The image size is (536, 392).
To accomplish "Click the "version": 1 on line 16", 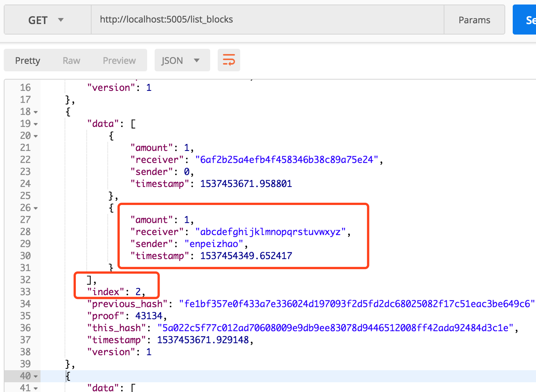I will (119, 87).
